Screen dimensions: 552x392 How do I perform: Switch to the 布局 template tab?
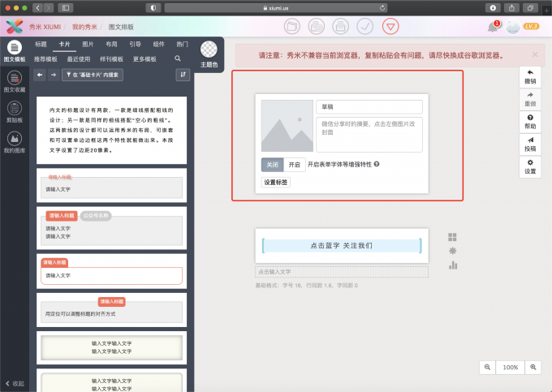pos(111,44)
